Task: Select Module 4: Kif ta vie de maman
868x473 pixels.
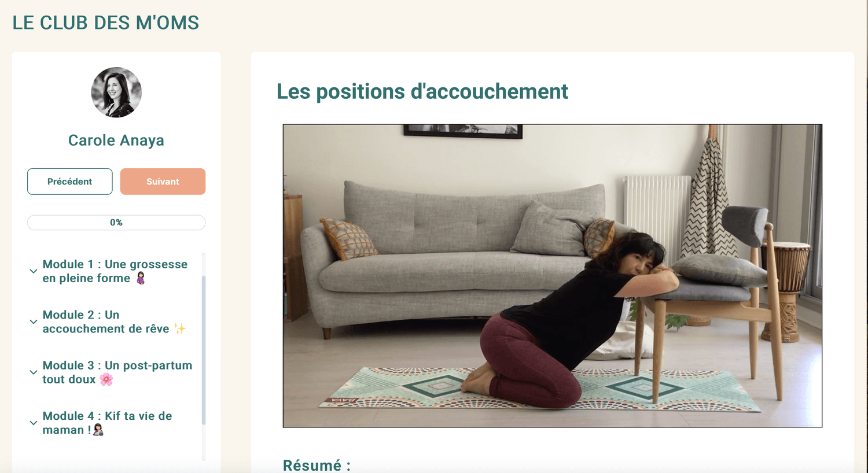Action: [107, 423]
